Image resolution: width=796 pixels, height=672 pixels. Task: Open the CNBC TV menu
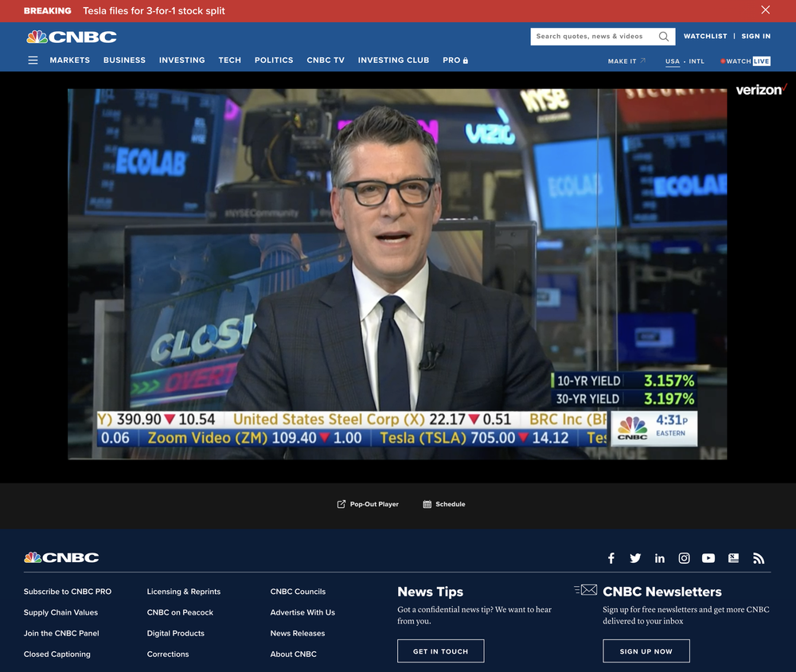(x=326, y=60)
